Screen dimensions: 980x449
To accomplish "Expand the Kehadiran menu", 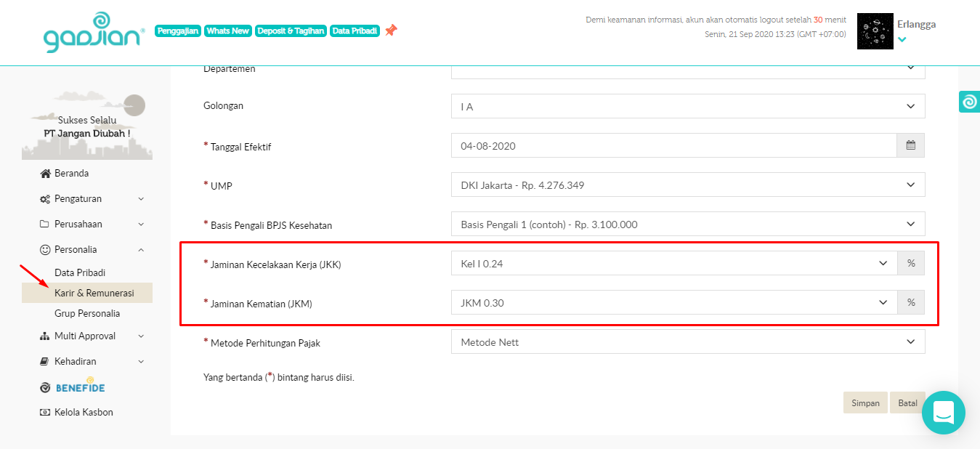I will [x=87, y=361].
